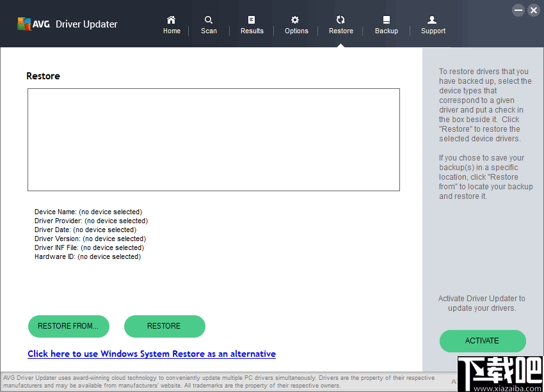This screenshot has width=544, height=392.
Task: Select the Scan magnifier icon
Action: pyautogui.click(x=209, y=20)
